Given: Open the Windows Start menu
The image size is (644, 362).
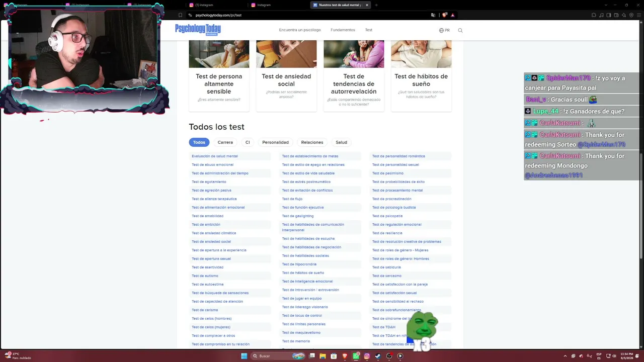Looking at the screenshot, I should pos(244,356).
